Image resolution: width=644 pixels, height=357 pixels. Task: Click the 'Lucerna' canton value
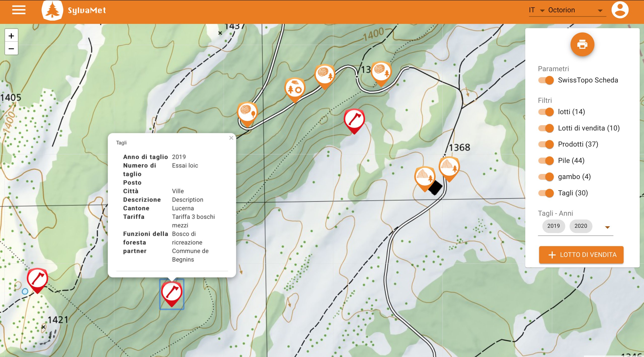pos(183,208)
